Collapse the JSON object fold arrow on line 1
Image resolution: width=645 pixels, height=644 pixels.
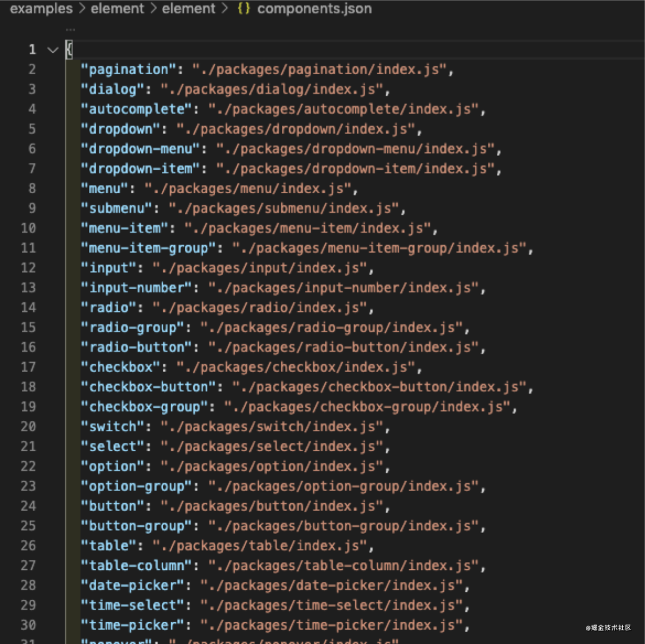pyautogui.click(x=53, y=50)
